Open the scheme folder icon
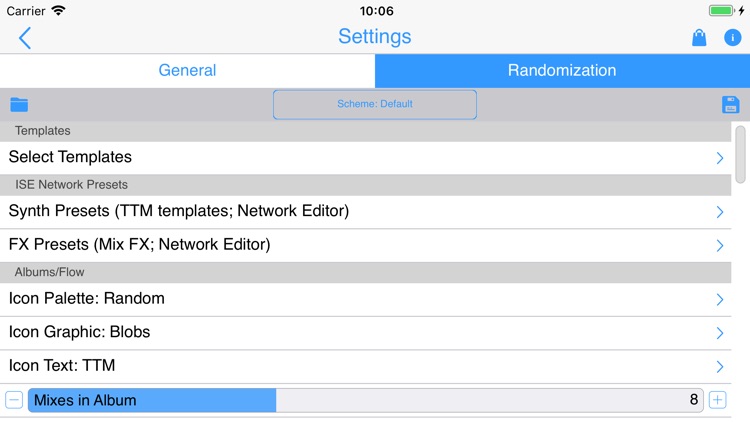The width and height of the screenshot is (750, 422). tap(19, 104)
